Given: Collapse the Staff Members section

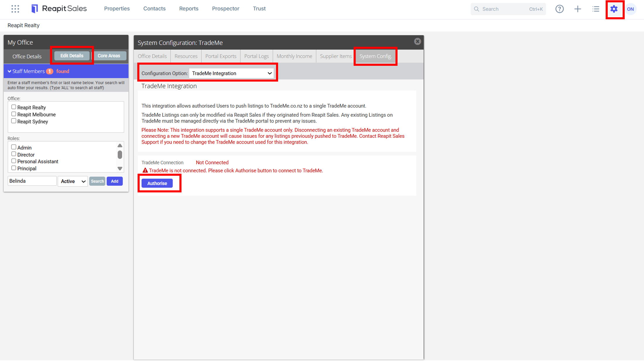Looking at the screenshot, I should point(9,71).
